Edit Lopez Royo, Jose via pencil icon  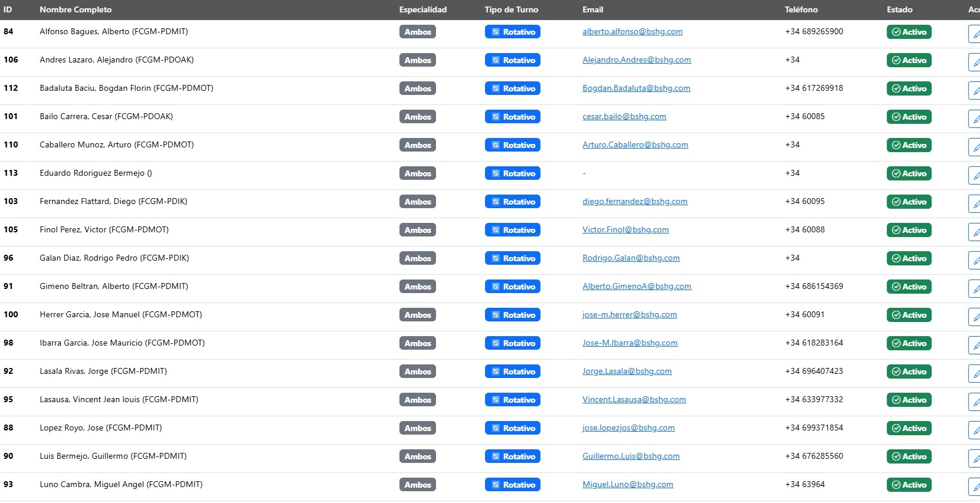[x=975, y=430]
